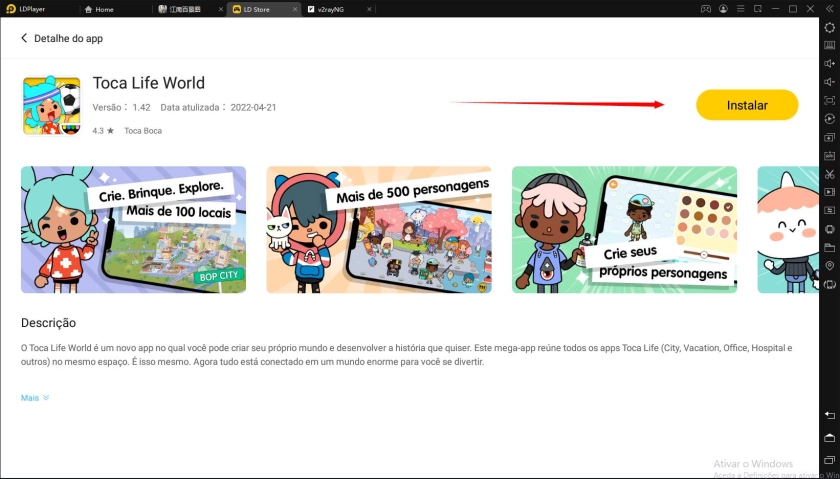Switch to the v2rayNG tab
Image resolution: width=840 pixels, height=479 pixels.
326,9
